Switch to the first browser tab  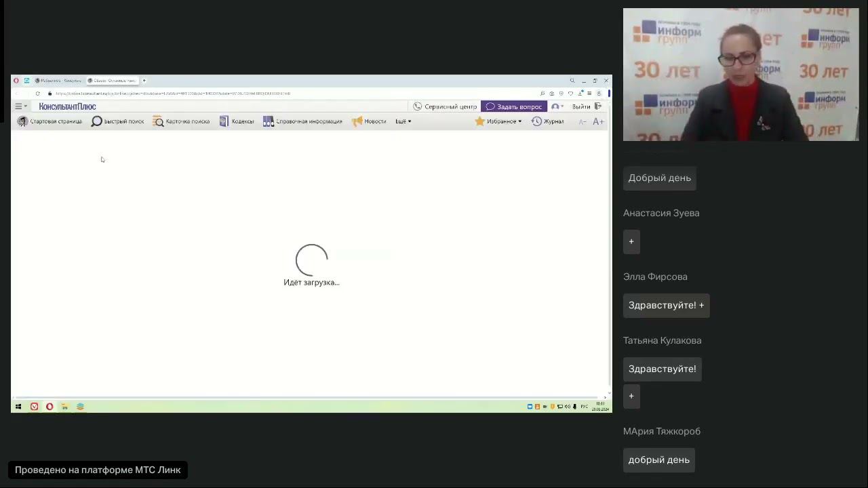point(58,81)
